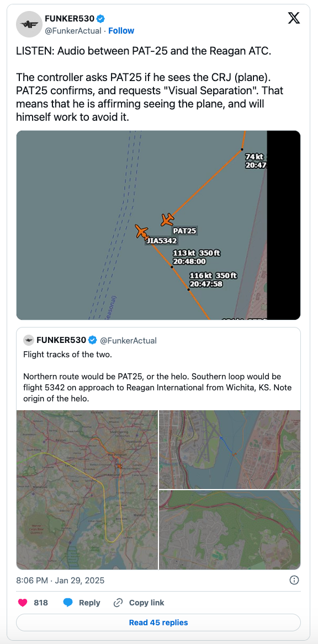Click the PAT25 aircraft marker on map
The image size is (318, 644).
tap(167, 219)
